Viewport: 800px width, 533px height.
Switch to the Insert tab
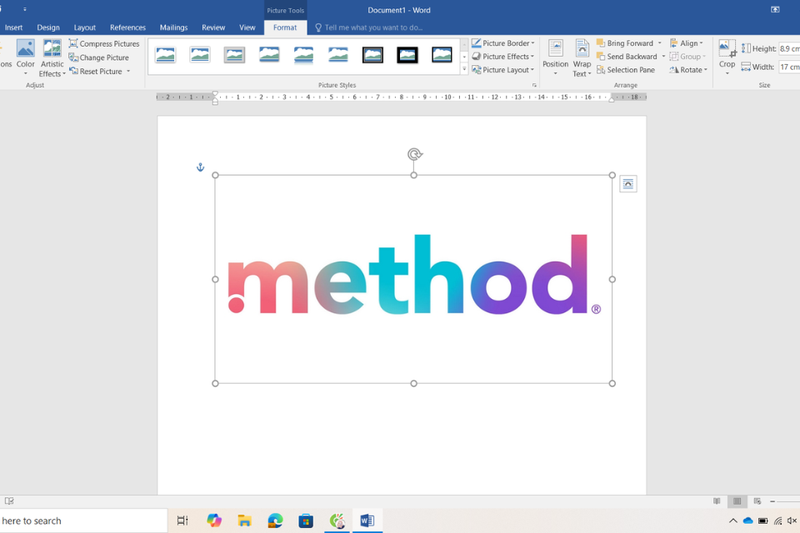coord(14,28)
